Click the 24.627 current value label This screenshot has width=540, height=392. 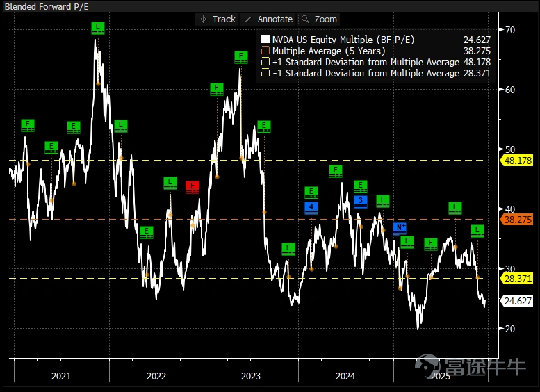[x=516, y=301]
